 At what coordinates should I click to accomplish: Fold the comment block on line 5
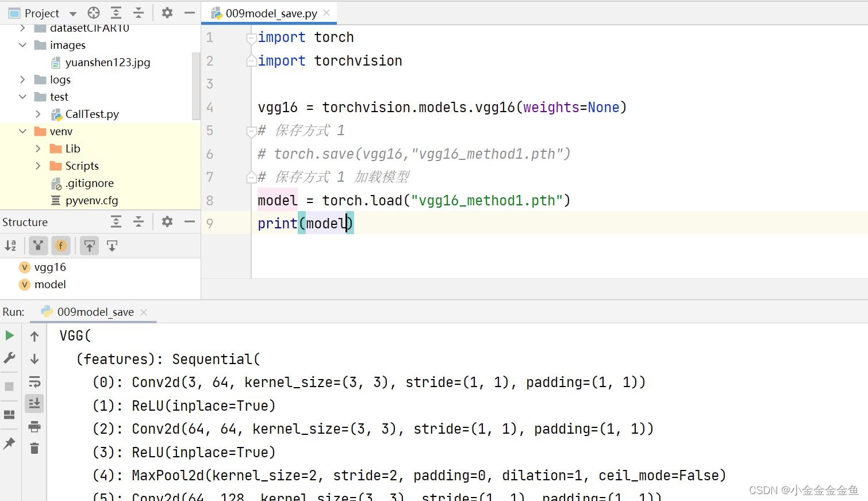(251, 132)
